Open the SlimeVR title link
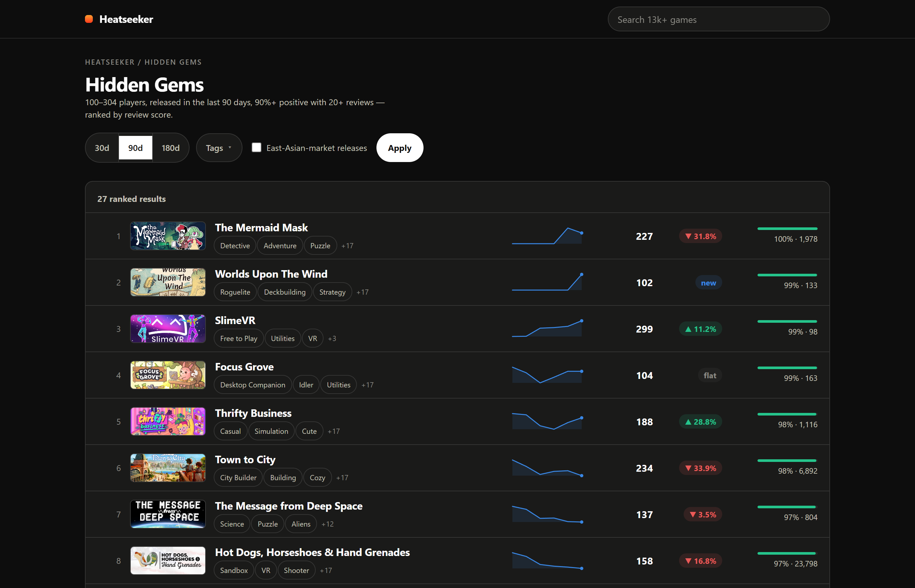 (235, 320)
